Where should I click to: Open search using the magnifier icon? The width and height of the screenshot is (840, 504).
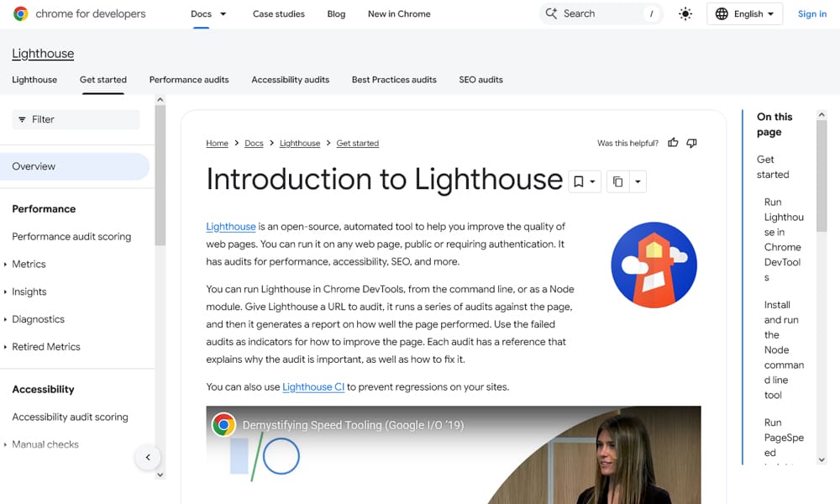coord(550,13)
